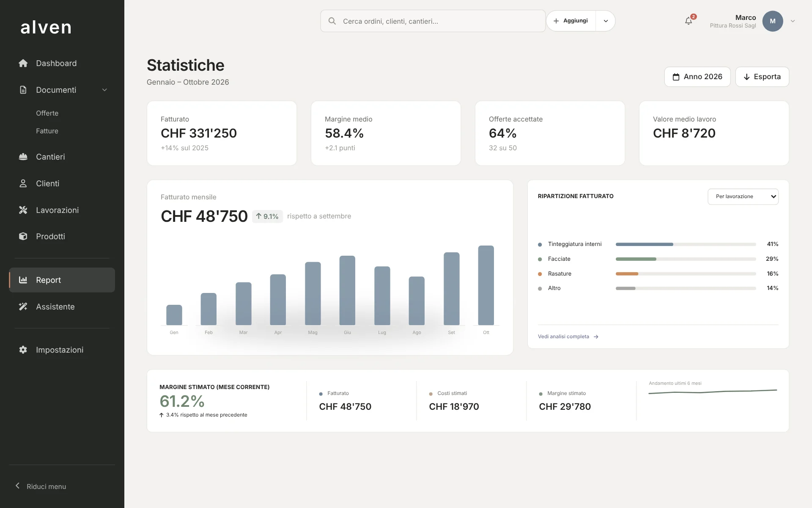Viewport: 812px width, 508px height.
Task: Open the Fatture submenu item
Action: (47, 131)
